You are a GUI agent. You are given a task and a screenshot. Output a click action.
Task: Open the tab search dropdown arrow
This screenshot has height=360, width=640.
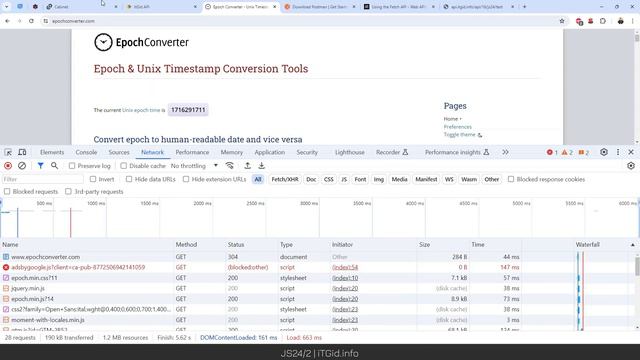(x=7, y=7)
